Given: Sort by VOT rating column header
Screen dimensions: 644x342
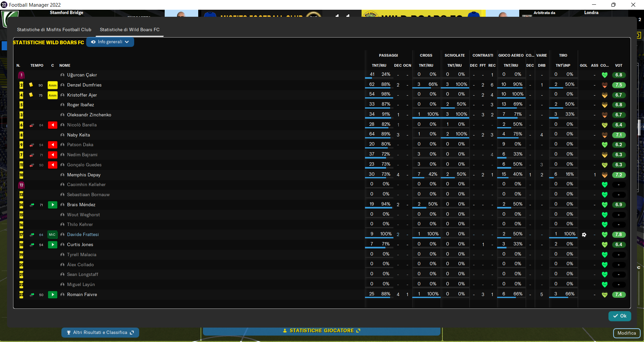Looking at the screenshot, I should tap(619, 65).
